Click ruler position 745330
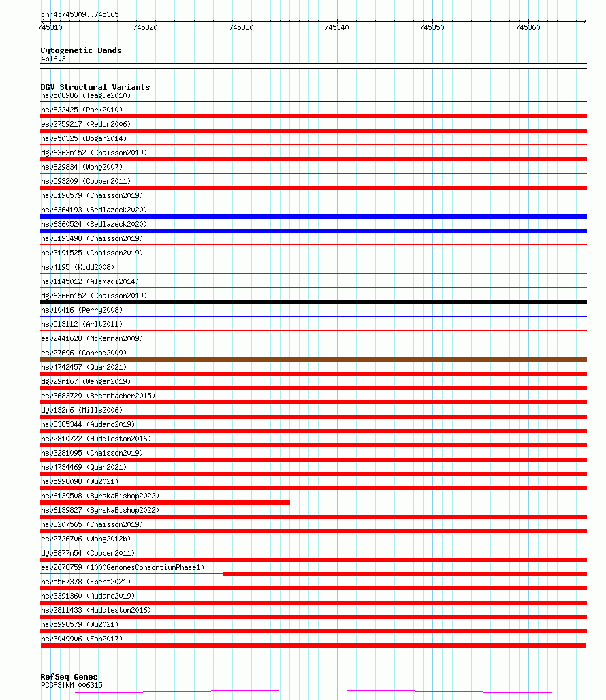 [241, 27]
